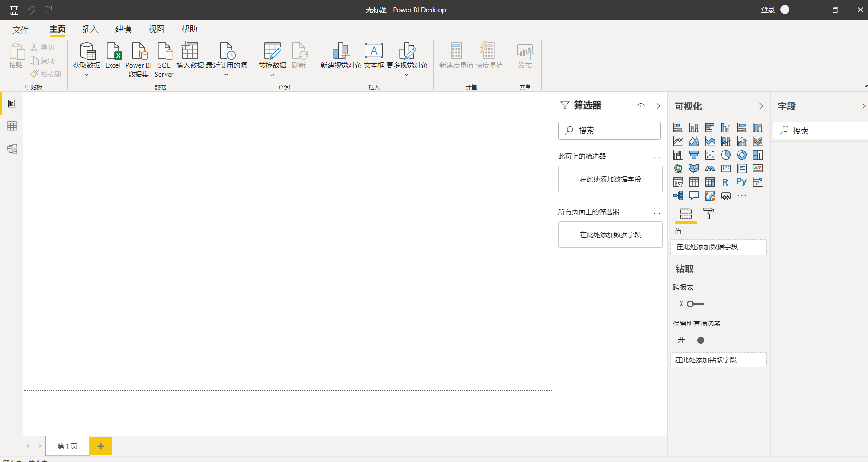Open the 视图 ribbon tab
The width and height of the screenshot is (868, 462).
pos(156,29)
